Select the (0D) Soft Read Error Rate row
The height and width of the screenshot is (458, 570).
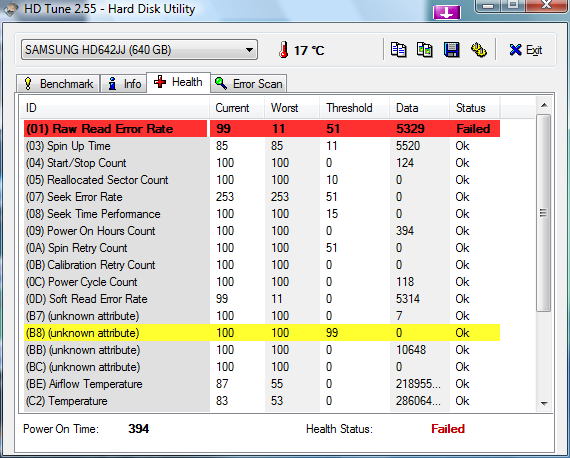pyautogui.click(x=262, y=299)
